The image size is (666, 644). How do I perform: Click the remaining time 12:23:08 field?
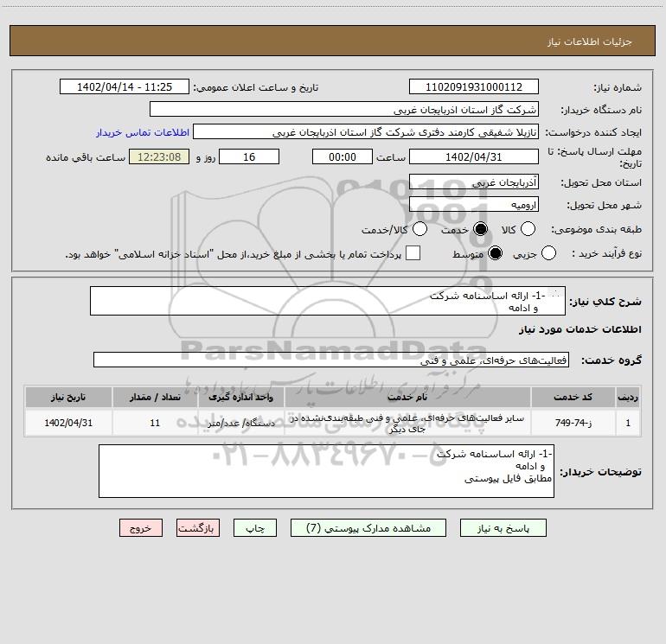point(159,157)
